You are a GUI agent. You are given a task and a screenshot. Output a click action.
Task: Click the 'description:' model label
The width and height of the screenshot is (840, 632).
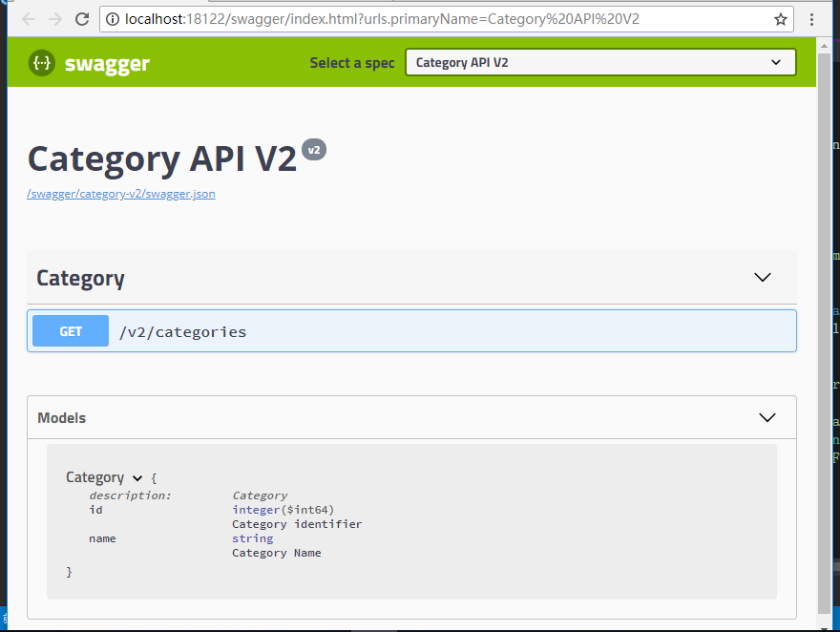pos(130,495)
